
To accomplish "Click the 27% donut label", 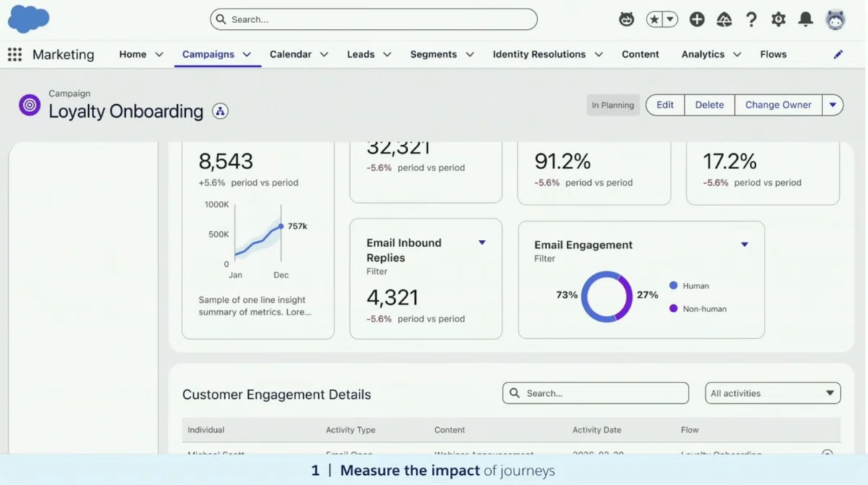I will [647, 295].
